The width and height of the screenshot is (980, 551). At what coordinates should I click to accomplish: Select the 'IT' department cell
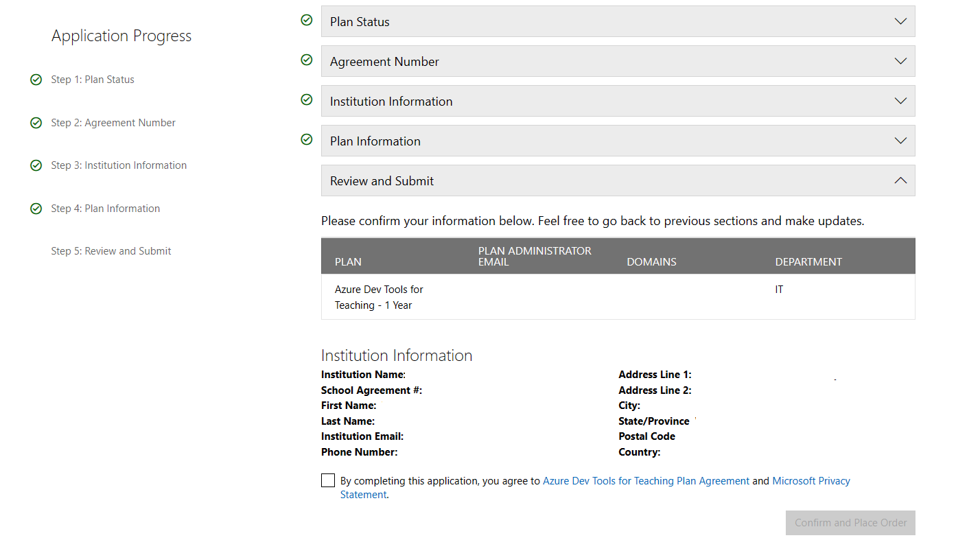click(779, 290)
